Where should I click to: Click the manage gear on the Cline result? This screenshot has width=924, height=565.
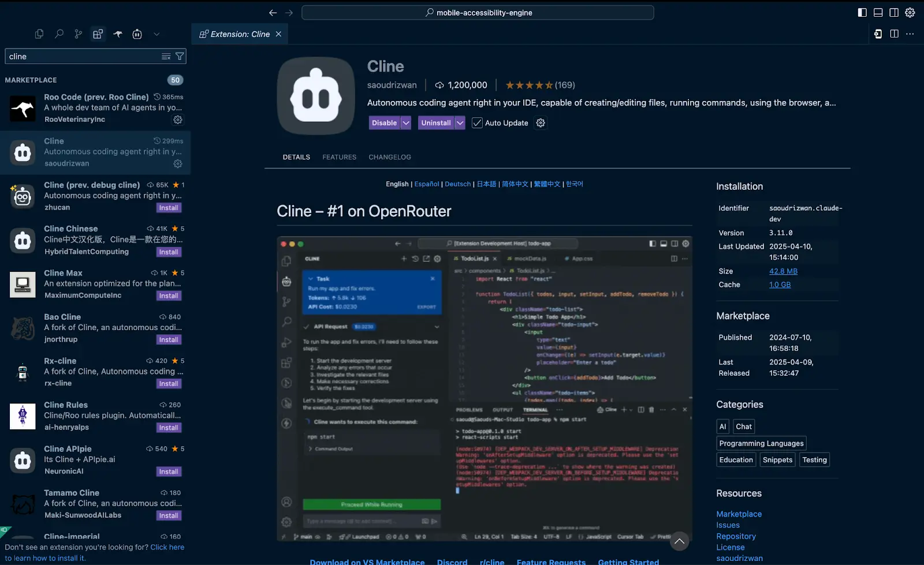point(177,163)
